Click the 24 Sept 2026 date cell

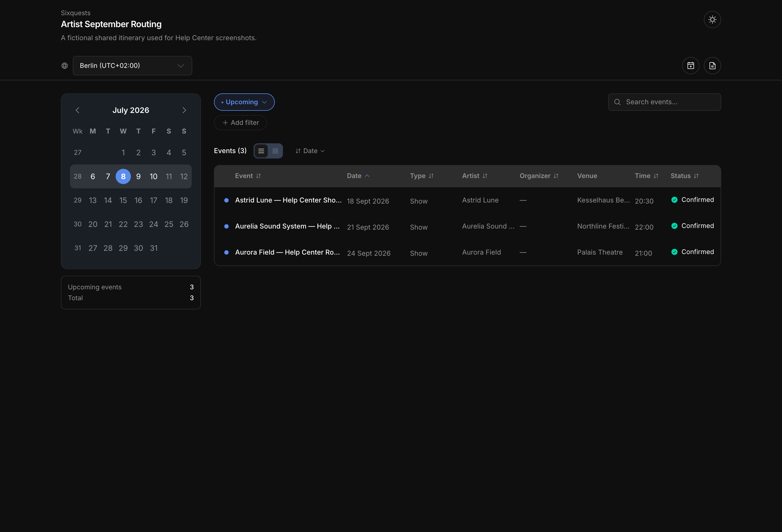point(369,253)
